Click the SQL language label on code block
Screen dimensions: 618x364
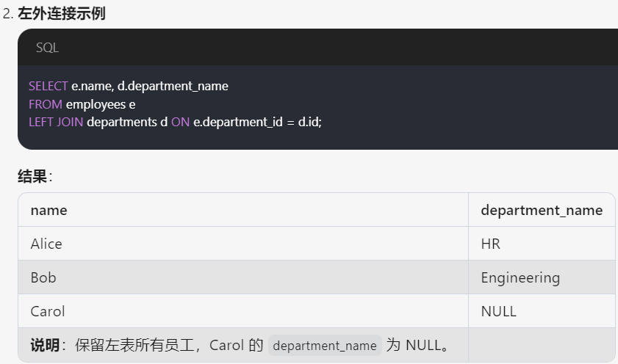[x=47, y=48]
